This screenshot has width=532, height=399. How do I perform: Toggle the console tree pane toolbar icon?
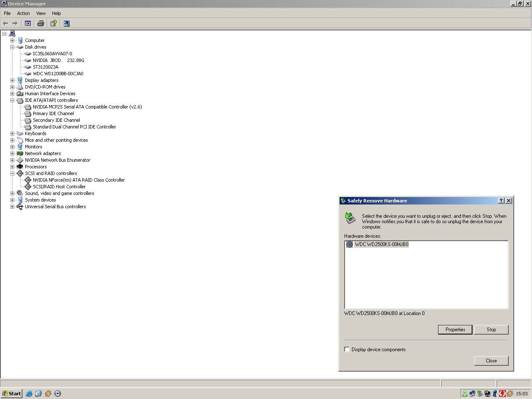coord(28,23)
